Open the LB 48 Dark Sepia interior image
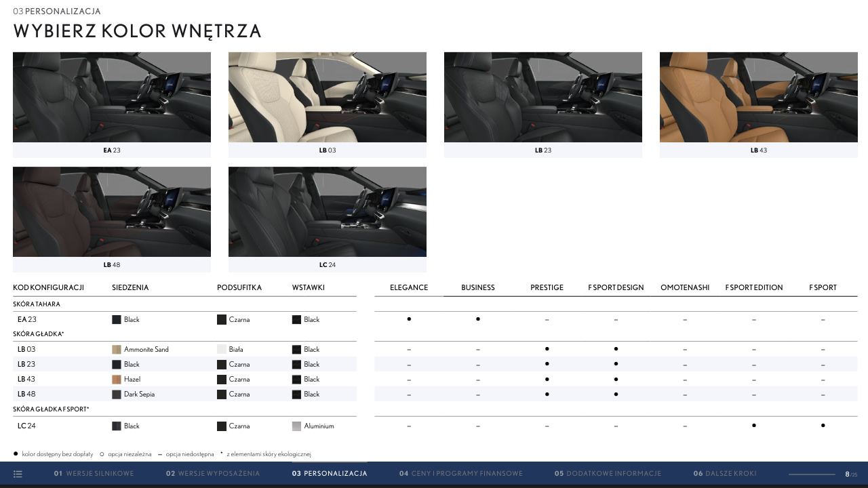868x488 pixels. (x=112, y=211)
